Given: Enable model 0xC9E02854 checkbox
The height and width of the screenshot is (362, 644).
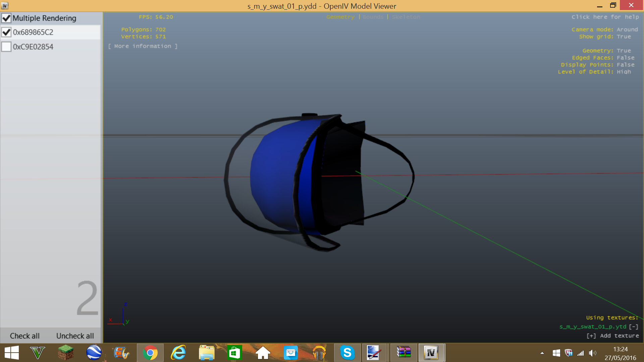Looking at the screenshot, I should 6,47.
